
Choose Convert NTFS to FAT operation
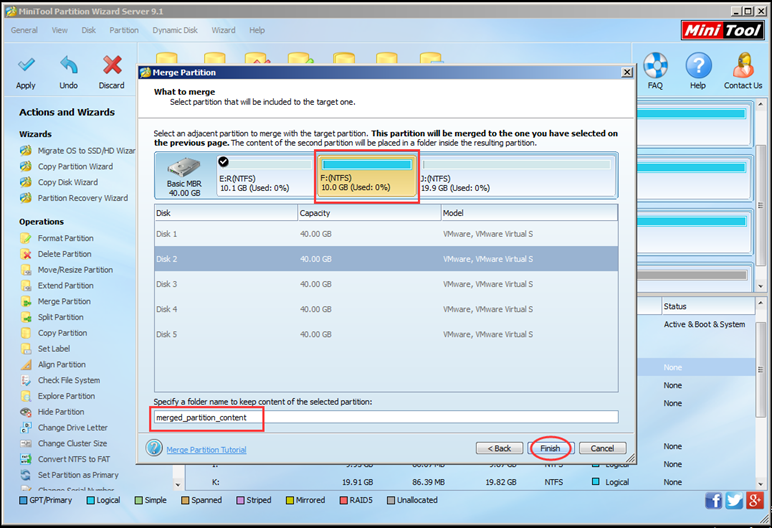click(x=65, y=459)
